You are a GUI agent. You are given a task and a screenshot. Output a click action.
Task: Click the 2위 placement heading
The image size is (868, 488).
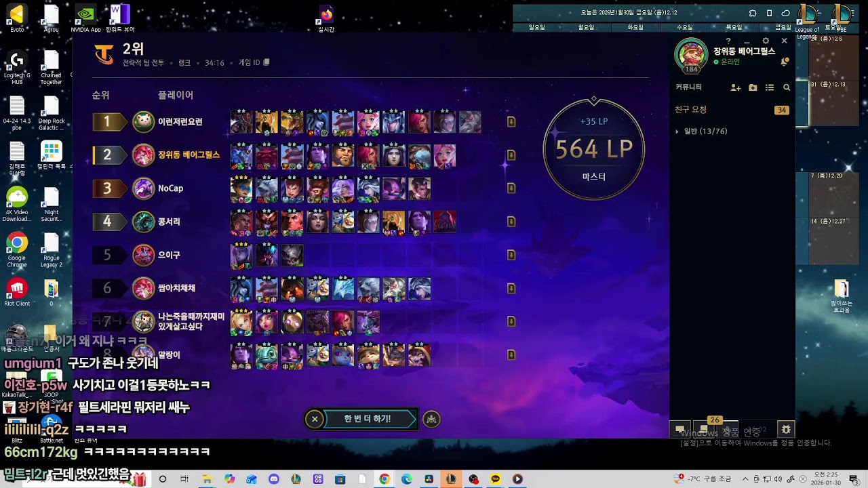(x=134, y=49)
